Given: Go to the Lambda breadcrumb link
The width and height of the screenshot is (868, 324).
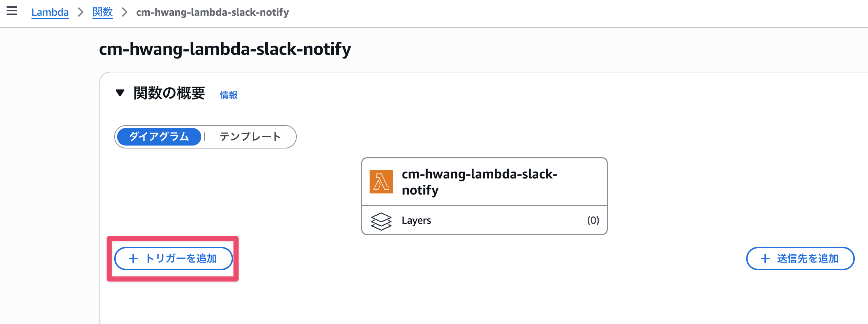Looking at the screenshot, I should point(50,12).
